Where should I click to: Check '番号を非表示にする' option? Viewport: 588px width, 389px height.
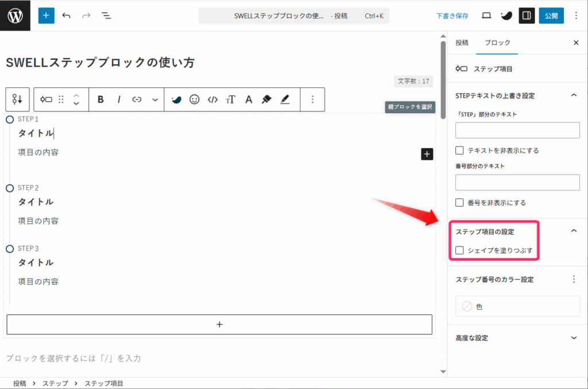[460, 203]
